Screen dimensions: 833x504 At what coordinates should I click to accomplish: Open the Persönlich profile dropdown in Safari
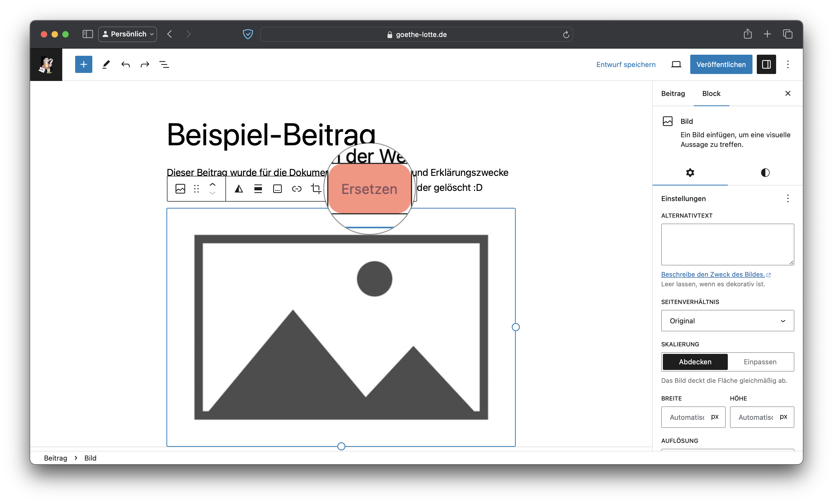click(x=128, y=34)
